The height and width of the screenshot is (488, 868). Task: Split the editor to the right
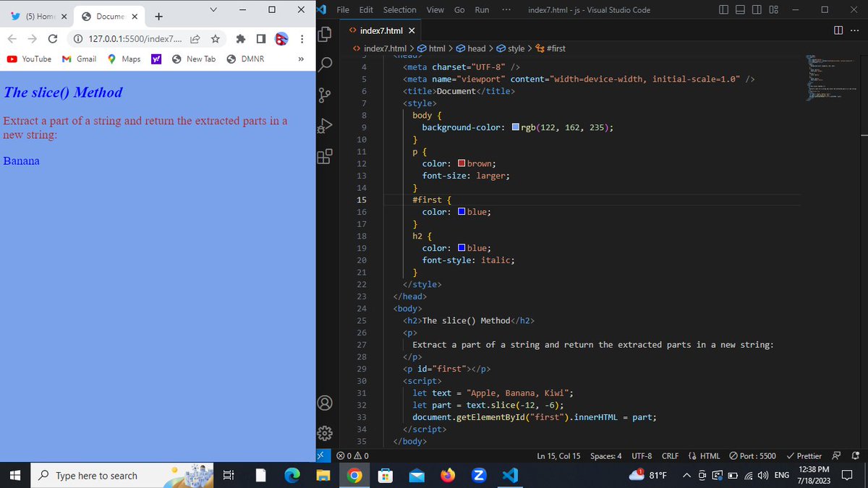(x=838, y=30)
